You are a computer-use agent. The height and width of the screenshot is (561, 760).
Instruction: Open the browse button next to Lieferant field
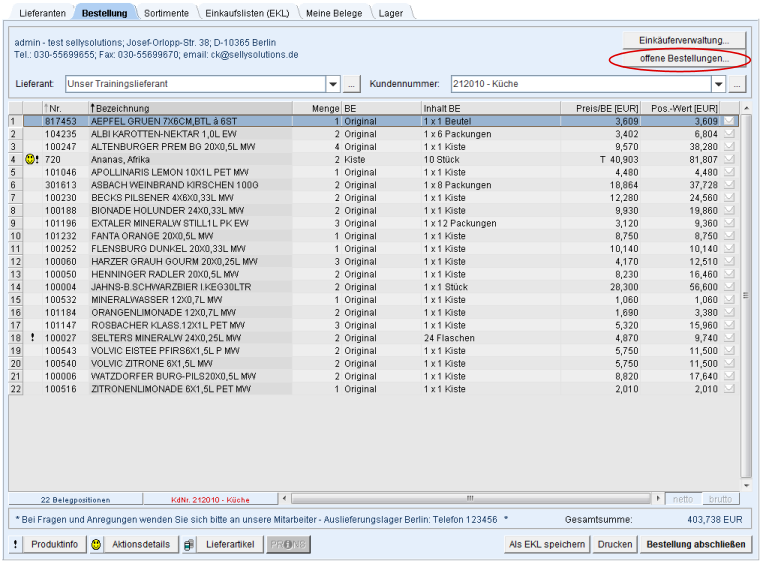tap(351, 84)
